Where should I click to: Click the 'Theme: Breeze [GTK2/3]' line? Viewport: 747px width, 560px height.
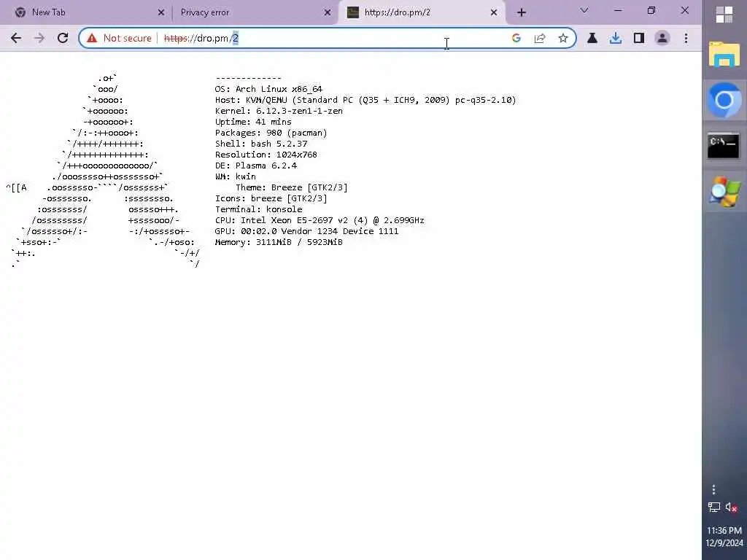point(292,187)
